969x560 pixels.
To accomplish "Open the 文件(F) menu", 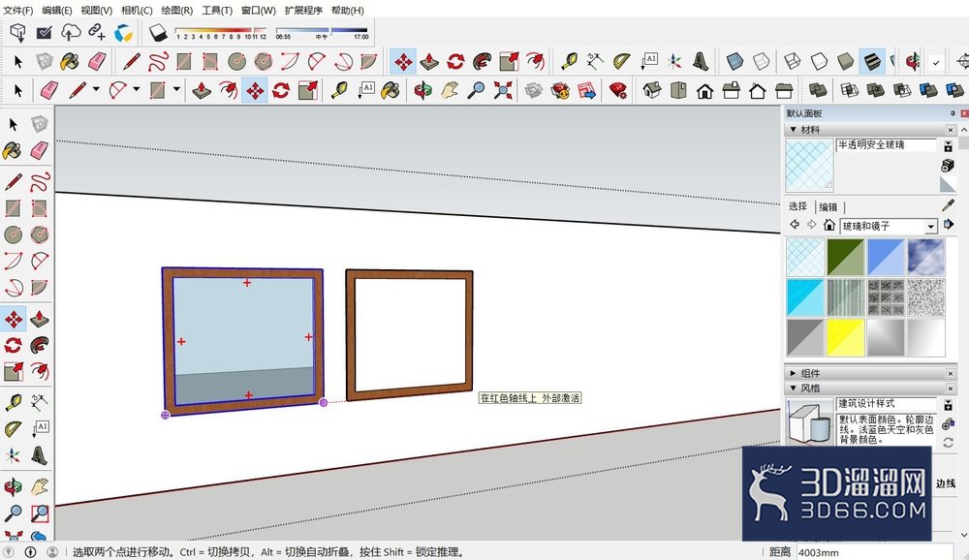I will point(17,10).
